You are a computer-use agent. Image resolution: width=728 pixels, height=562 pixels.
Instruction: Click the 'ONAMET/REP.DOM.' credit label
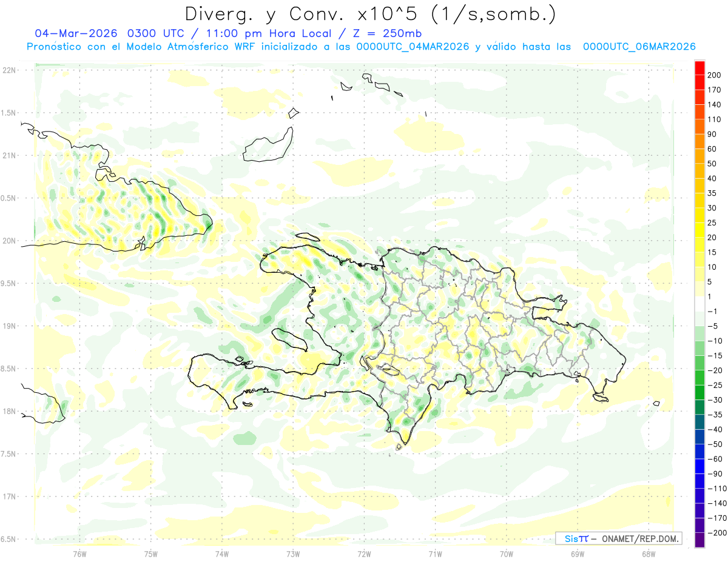click(x=639, y=538)
